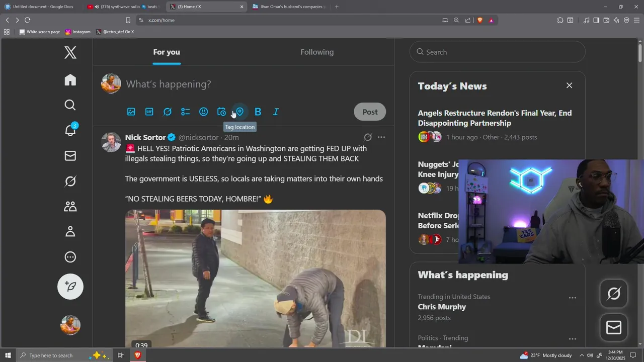The height and width of the screenshot is (362, 644).
Task: Open Communities in the sidebar
Action: coord(70,206)
